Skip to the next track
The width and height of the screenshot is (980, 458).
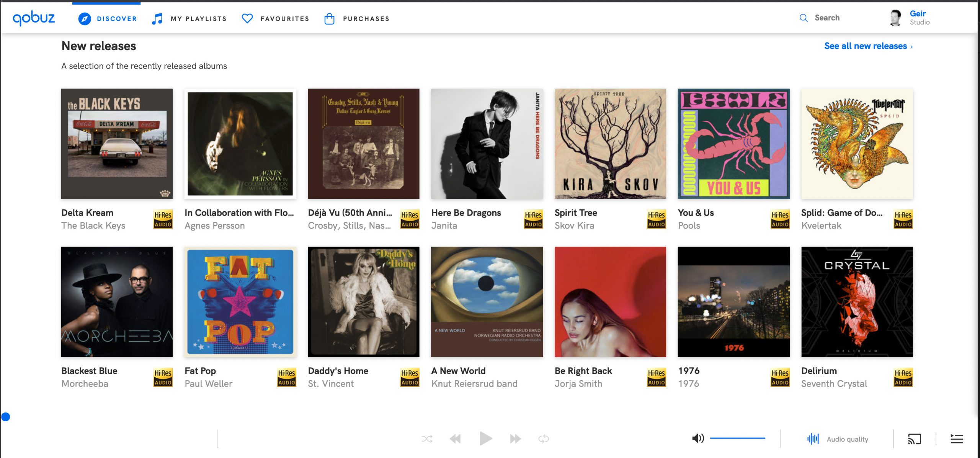[515, 439]
